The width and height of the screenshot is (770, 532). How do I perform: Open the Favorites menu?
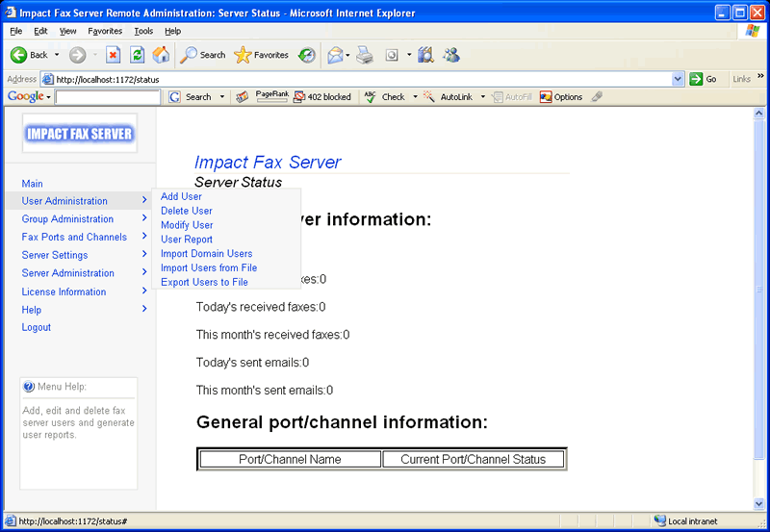105,31
